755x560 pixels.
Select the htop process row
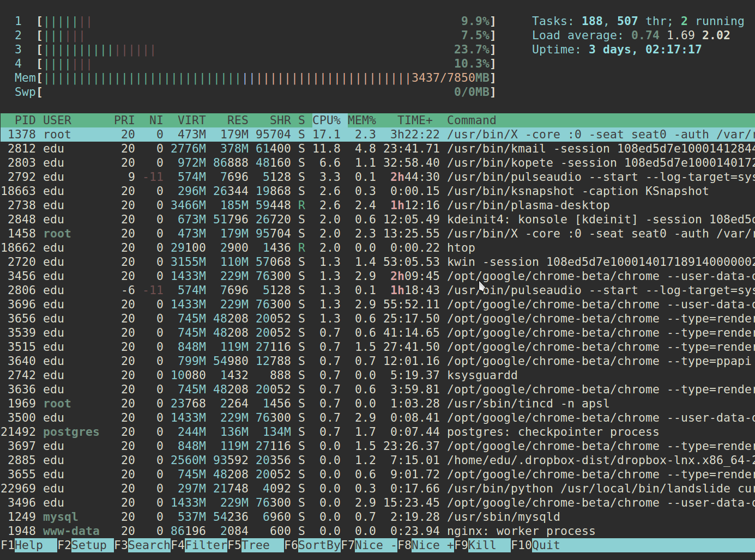click(x=378, y=248)
